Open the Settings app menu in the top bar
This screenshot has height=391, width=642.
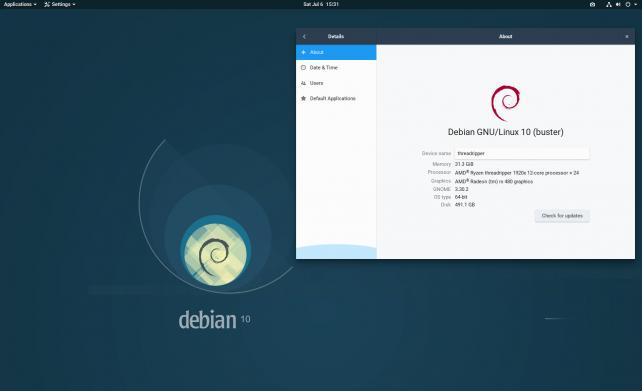(x=60, y=4)
